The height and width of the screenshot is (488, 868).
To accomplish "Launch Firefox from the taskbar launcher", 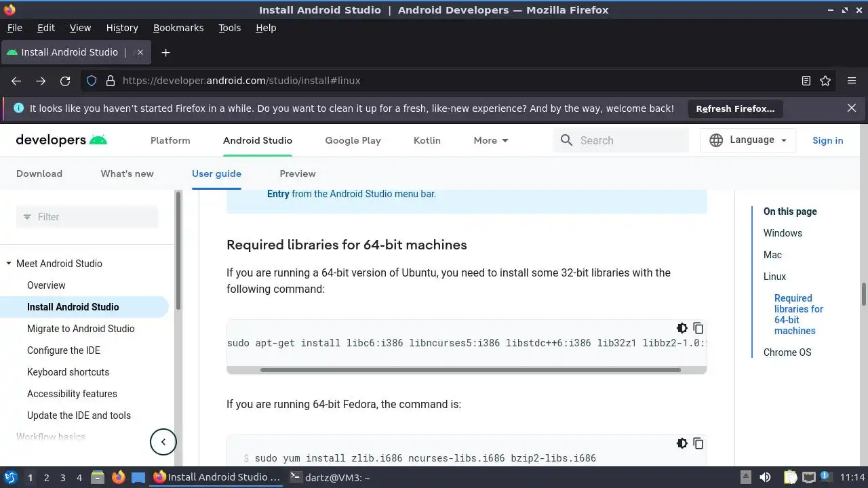I will [x=118, y=478].
